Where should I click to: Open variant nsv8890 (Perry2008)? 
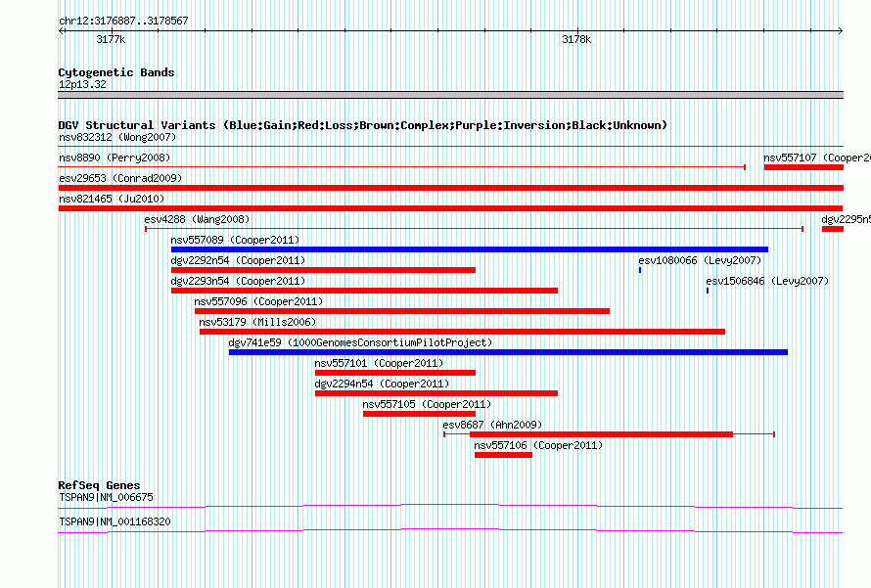click(x=115, y=158)
